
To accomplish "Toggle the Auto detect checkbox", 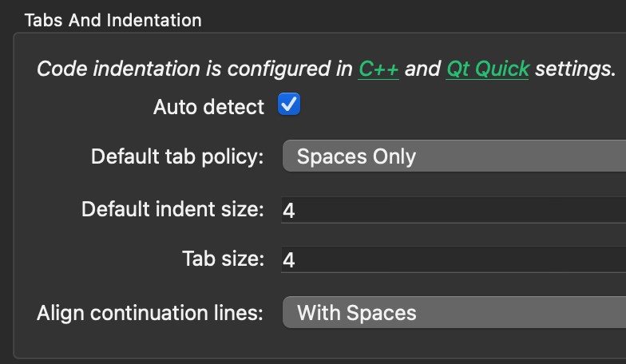I will (x=289, y=105).
